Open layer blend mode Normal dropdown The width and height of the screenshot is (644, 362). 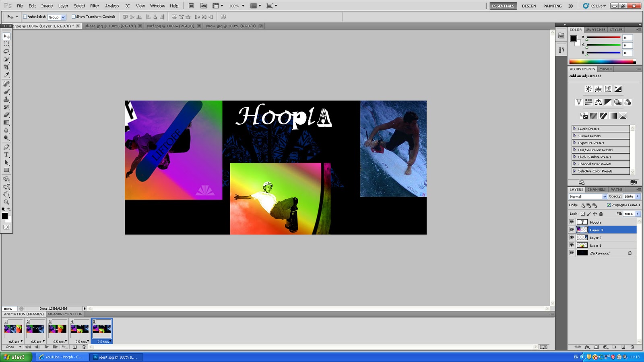[x=588, y=197]
